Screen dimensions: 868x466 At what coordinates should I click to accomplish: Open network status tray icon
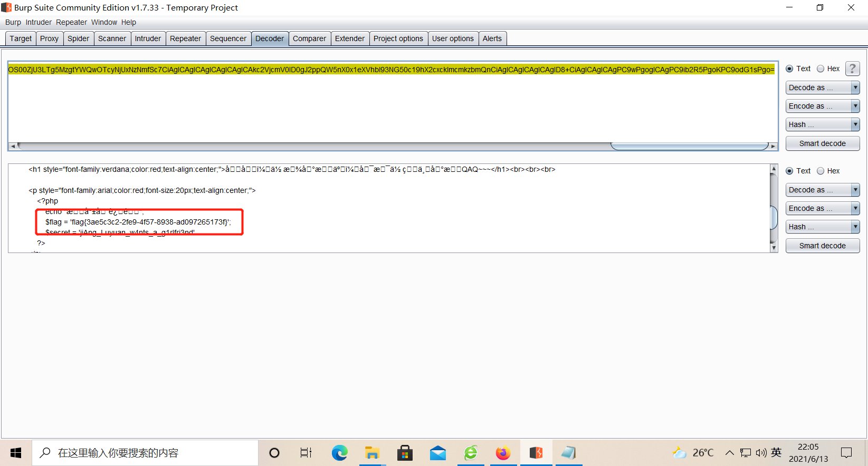(x=746, y=453)
